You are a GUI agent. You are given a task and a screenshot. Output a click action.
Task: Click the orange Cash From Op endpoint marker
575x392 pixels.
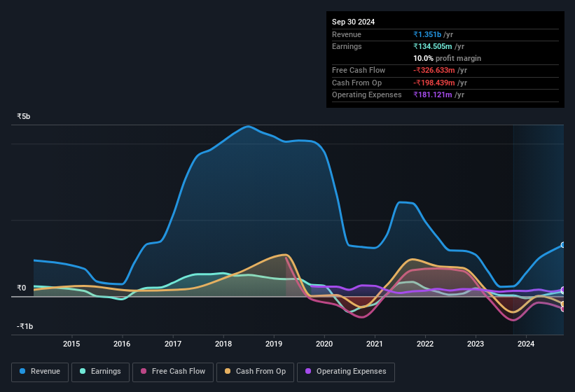563,304
